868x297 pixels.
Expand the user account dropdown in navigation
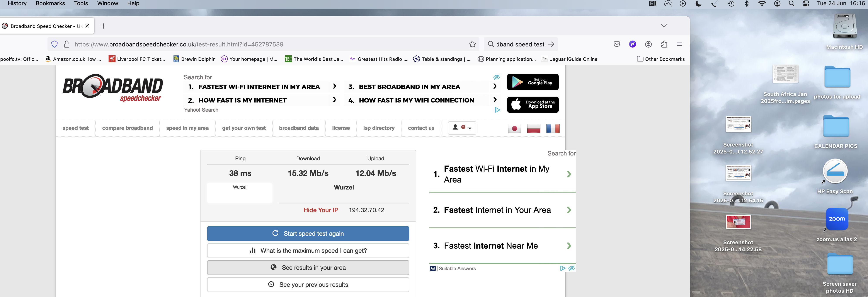tap(462, 128)
